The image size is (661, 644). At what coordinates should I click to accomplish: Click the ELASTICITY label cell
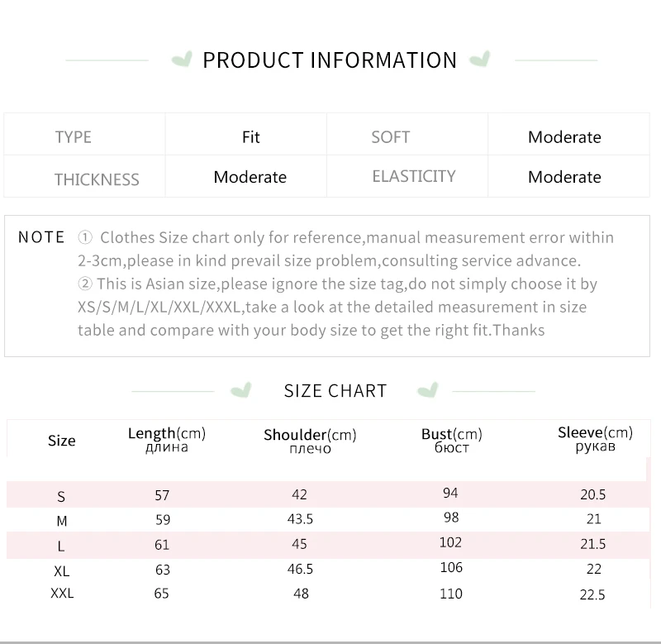[x=407, y=176]
